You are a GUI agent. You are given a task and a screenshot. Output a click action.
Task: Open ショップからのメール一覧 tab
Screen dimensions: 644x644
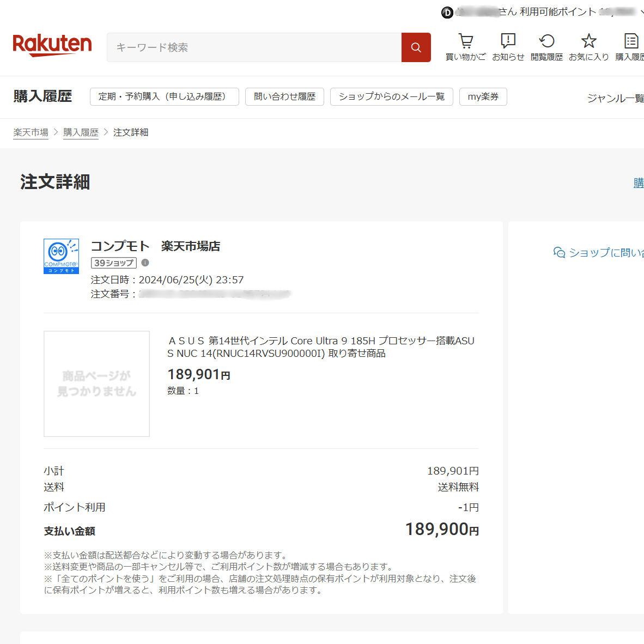pos(391,96)
